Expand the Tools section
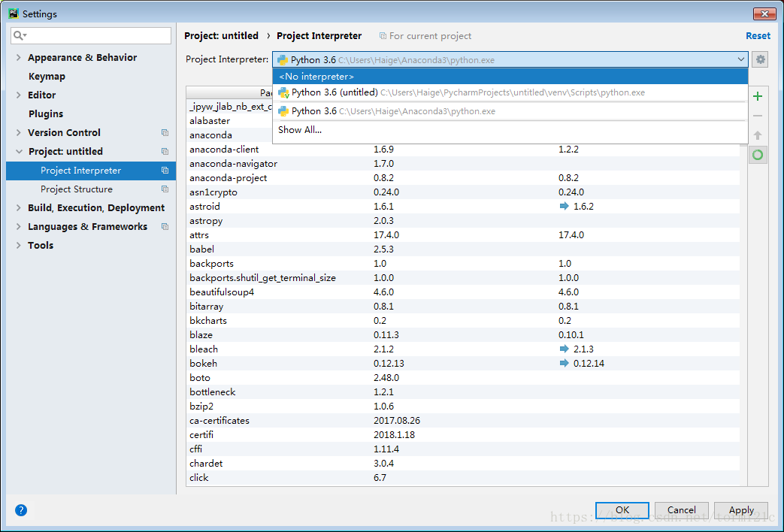Screen dimensions: 784x532 point(19,245)
